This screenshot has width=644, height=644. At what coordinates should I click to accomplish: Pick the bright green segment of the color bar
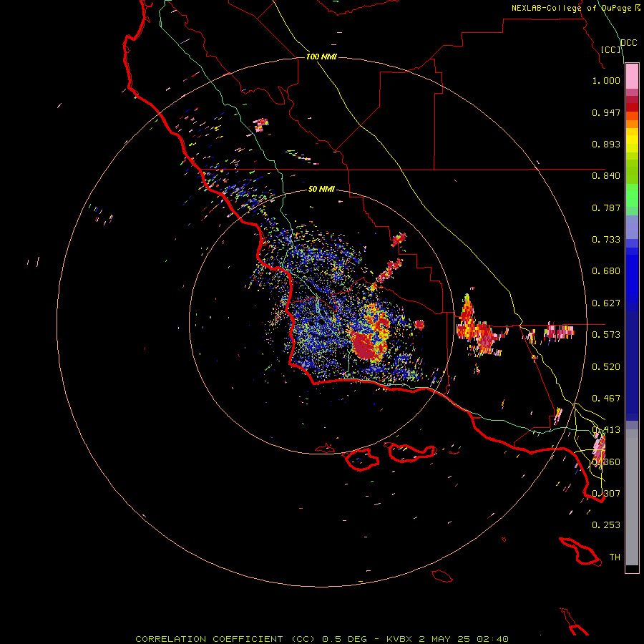tap(632, 195)
